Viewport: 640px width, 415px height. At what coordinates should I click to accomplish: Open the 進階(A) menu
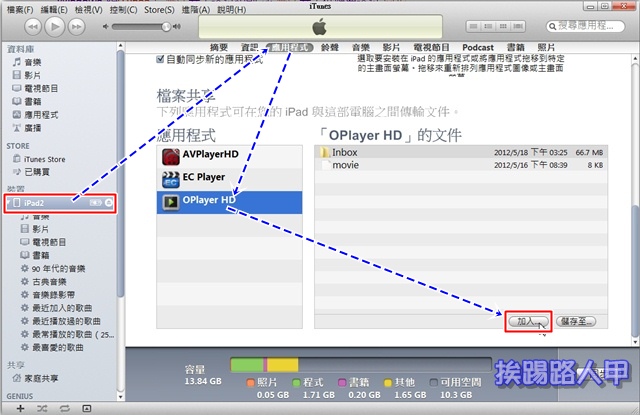(196, 10)
